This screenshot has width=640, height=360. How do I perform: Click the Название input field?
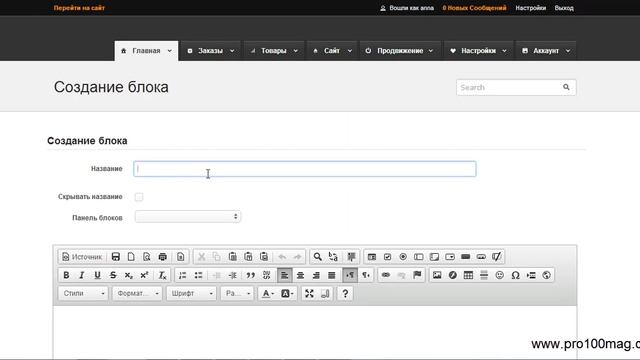305,169
